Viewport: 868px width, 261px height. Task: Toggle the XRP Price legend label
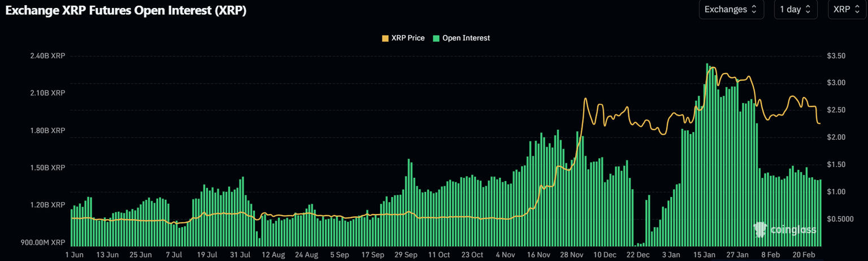coord(407,38)
